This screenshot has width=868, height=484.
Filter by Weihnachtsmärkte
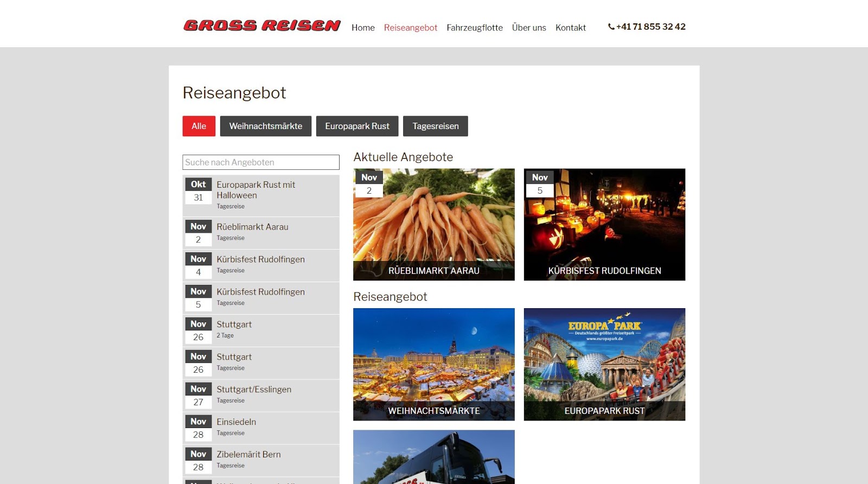click(266, 126)
